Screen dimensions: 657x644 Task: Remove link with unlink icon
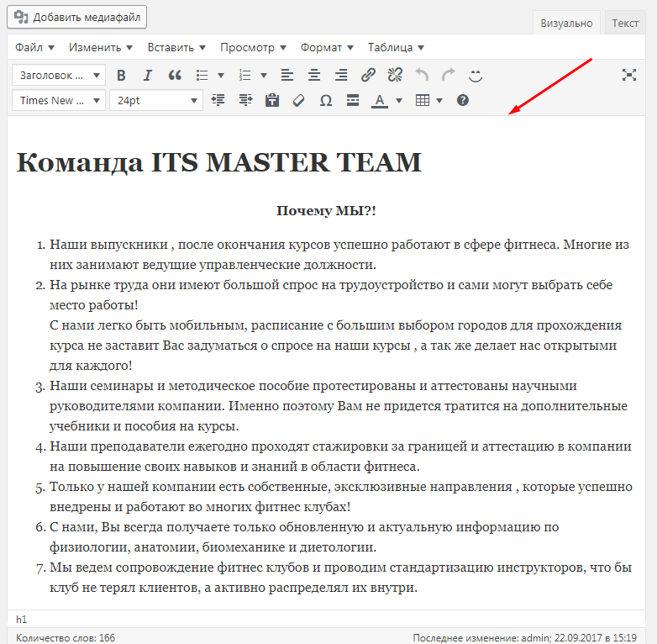pyautogui.click(x=395, y=76)
